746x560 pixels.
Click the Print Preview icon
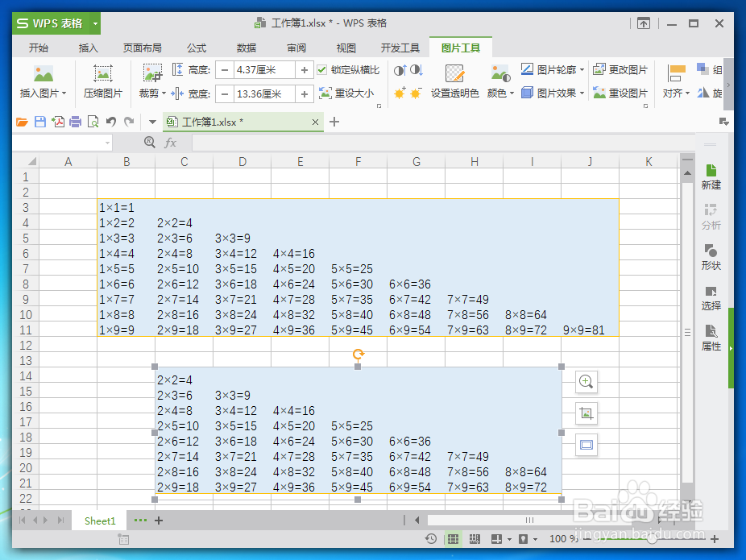93,122
